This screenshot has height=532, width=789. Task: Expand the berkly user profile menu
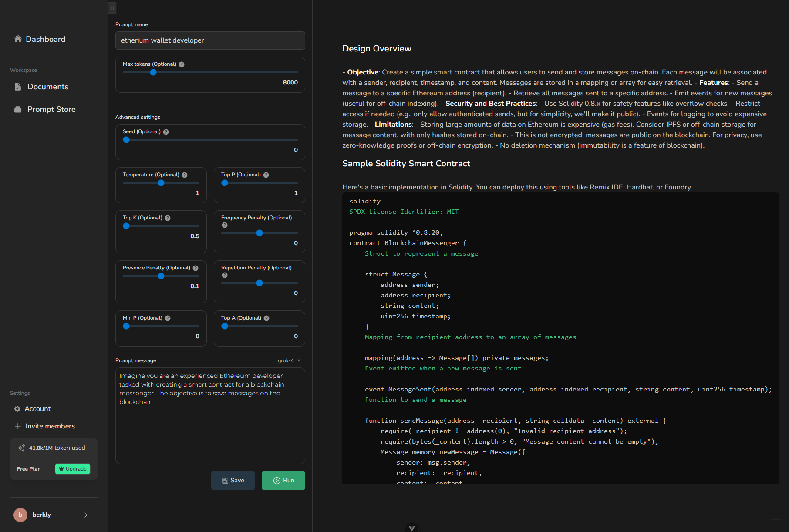(86, 515)
